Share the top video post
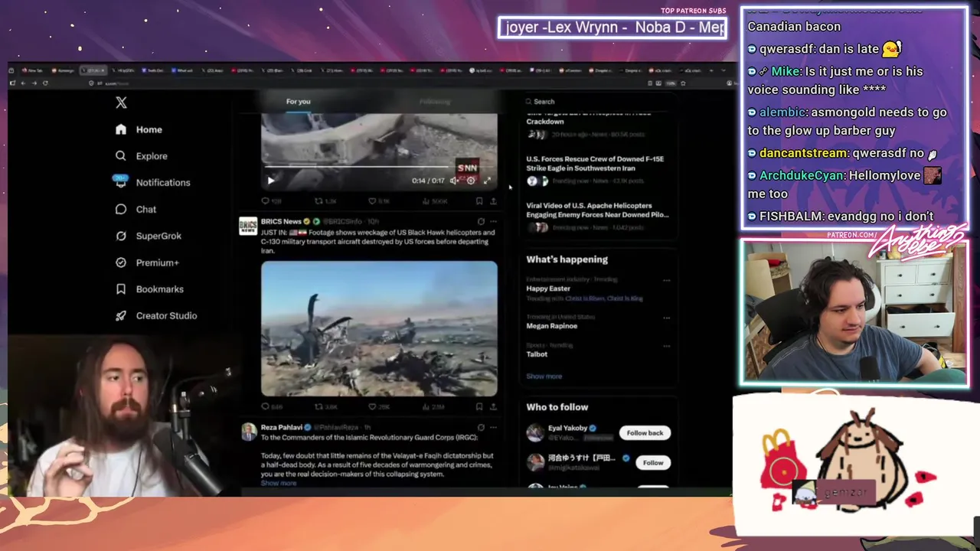This screenshot has width=980, height=551. tap(493, 201)
